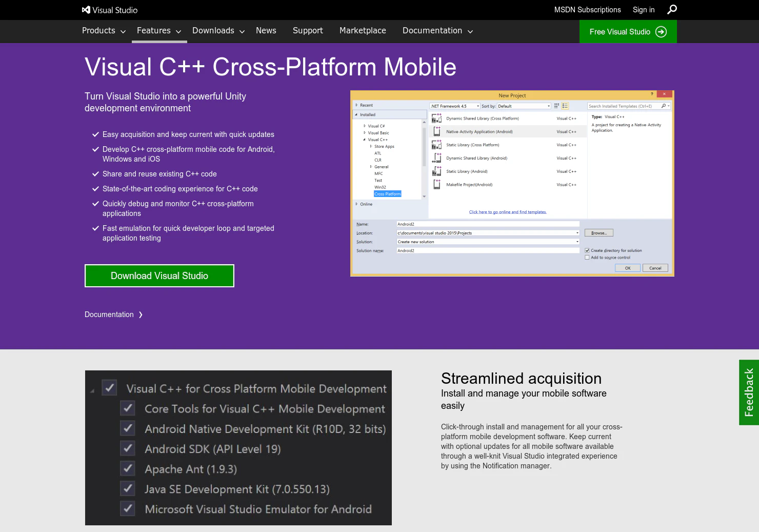Expand the Downloads dropdown menu
The height and width of the screenshot is (532, 759).
click(x=218, y=31)
